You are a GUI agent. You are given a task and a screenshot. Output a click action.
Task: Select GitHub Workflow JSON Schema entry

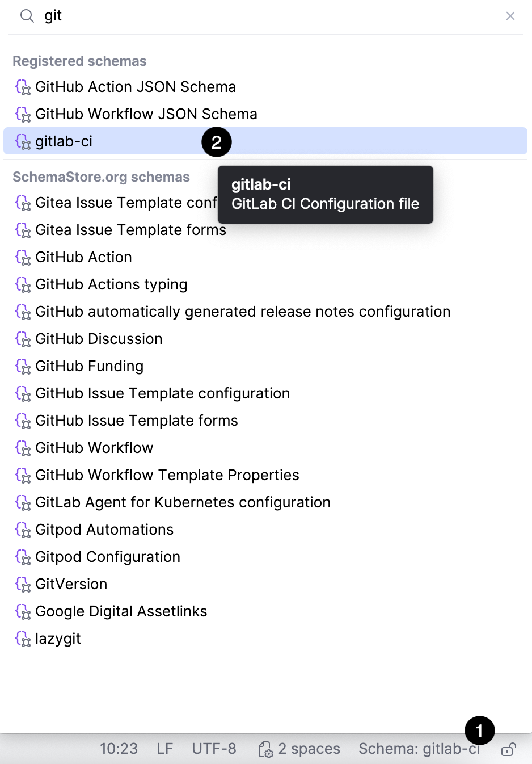click(146, 114)
